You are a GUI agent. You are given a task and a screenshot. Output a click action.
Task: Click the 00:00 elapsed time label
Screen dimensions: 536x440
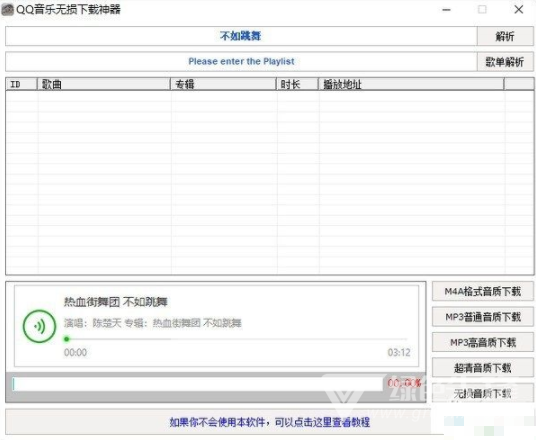pos(75,352)
